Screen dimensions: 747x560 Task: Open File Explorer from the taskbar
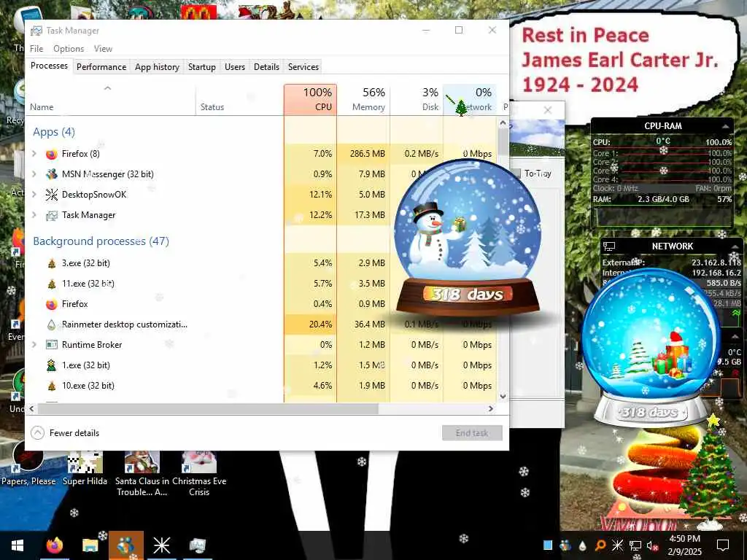tap(90, 545)
